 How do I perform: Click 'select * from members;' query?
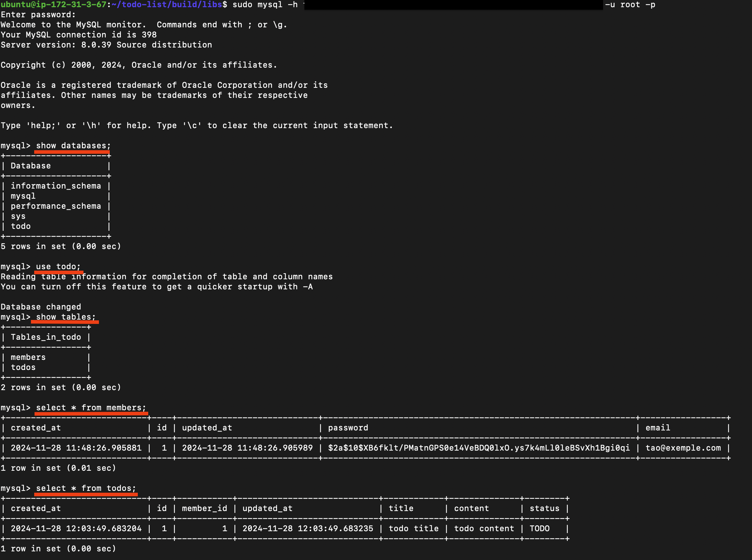tap(91, 408)
